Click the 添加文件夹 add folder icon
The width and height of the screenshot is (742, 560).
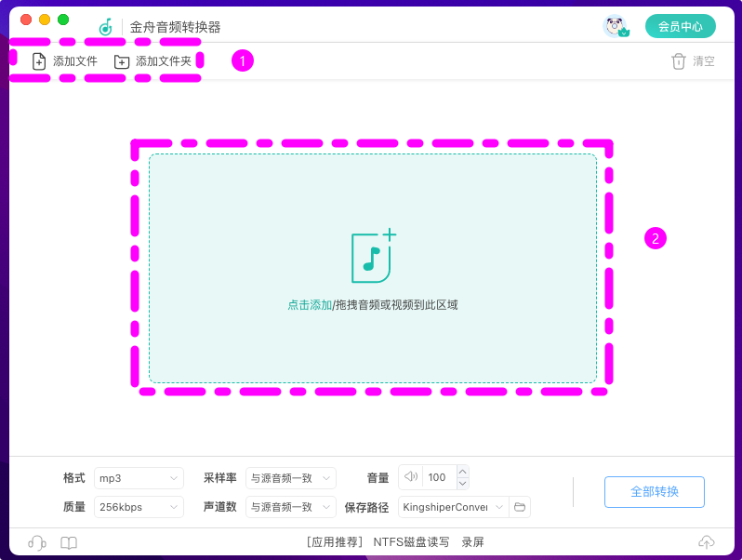click(x=122, y=61)
